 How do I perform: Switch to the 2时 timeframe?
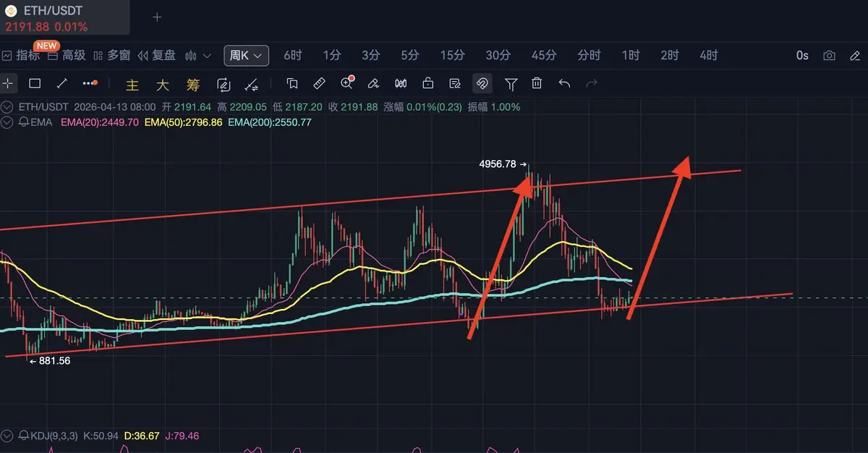pos(670,55)
